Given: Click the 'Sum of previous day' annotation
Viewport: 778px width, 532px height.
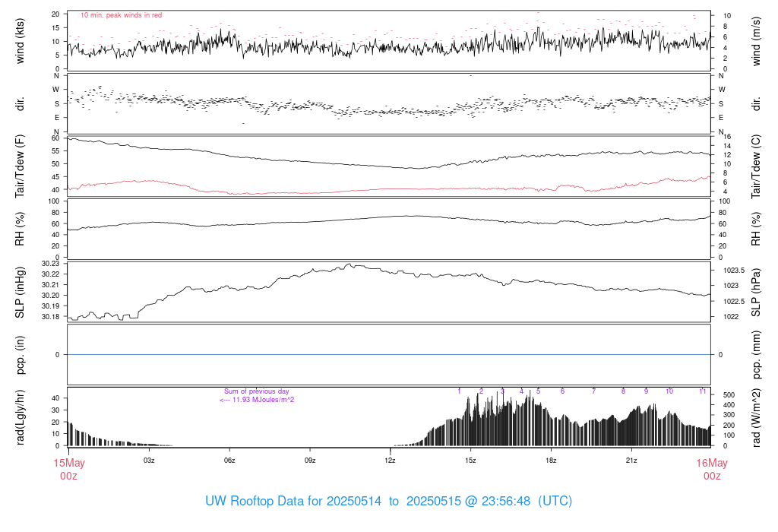Looking at the screenshot, I should tap(256, 391).
